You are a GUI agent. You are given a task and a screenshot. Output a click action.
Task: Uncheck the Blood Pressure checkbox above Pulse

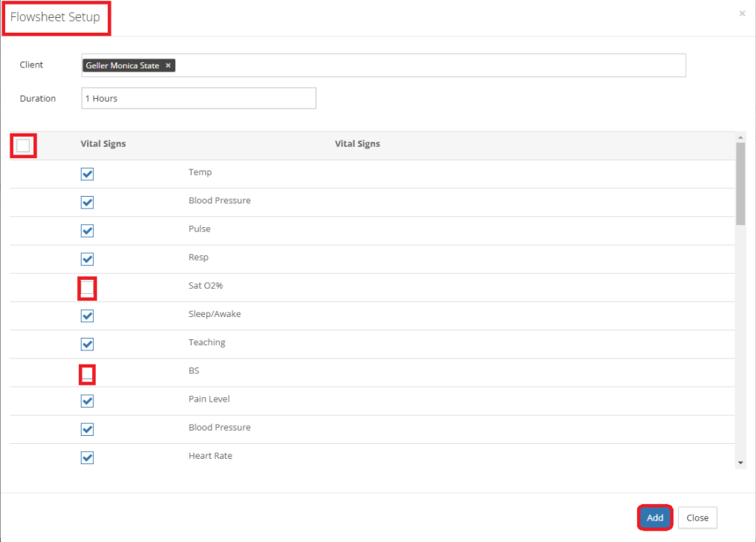tap(87, 202)
